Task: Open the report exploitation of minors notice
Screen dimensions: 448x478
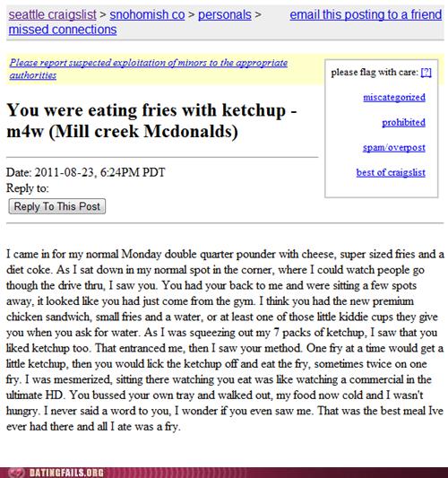Action: [x=149, y=69]
